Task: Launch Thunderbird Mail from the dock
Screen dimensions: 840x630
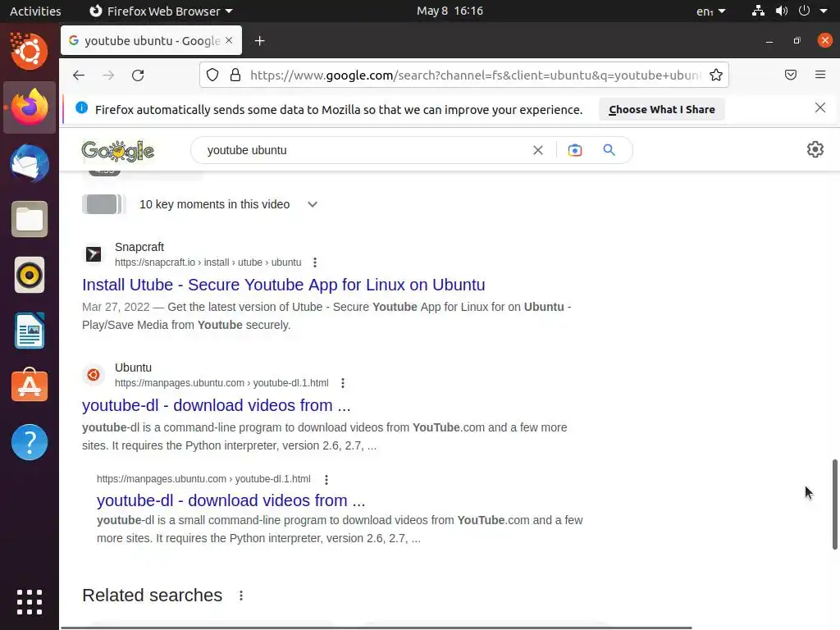Action: [30, 163]
